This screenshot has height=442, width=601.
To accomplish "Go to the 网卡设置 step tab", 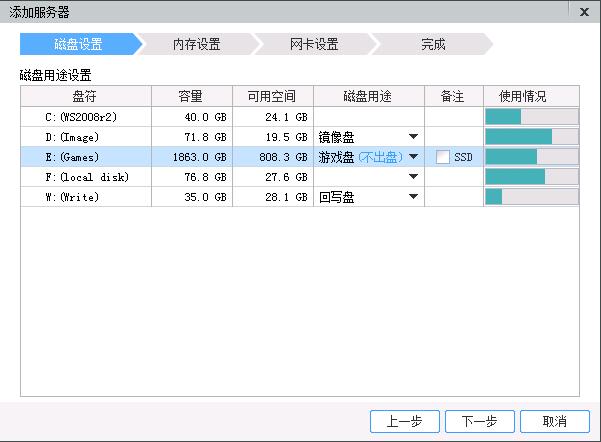I will [314, 44].
